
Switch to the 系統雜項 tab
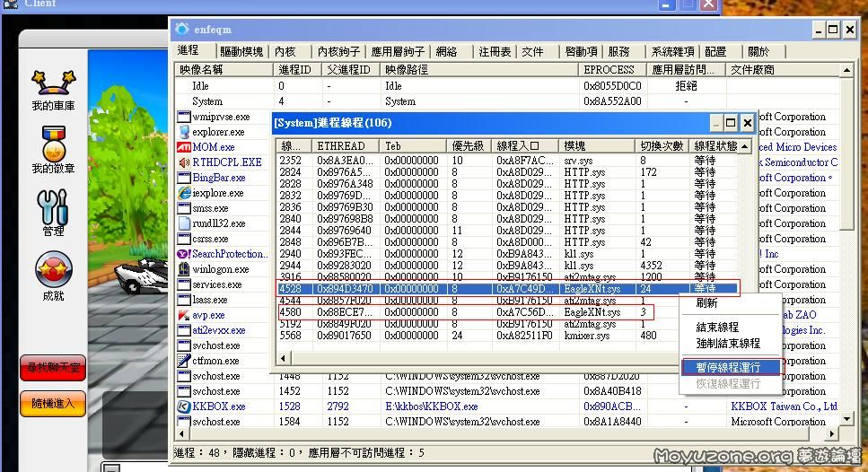click(x=672, y=51)
